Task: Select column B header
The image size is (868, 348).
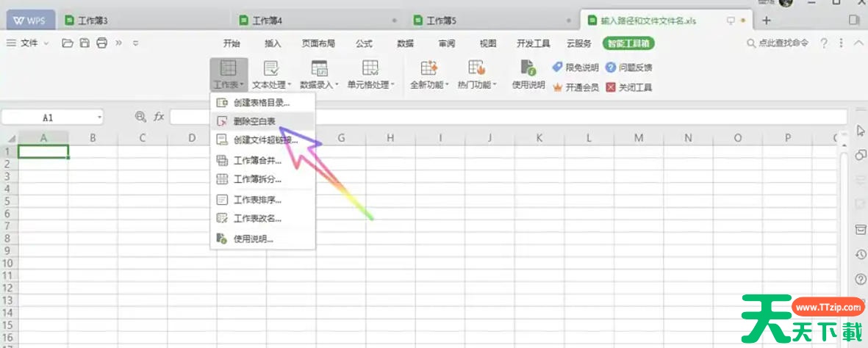Action: click(x=93, y=138)
